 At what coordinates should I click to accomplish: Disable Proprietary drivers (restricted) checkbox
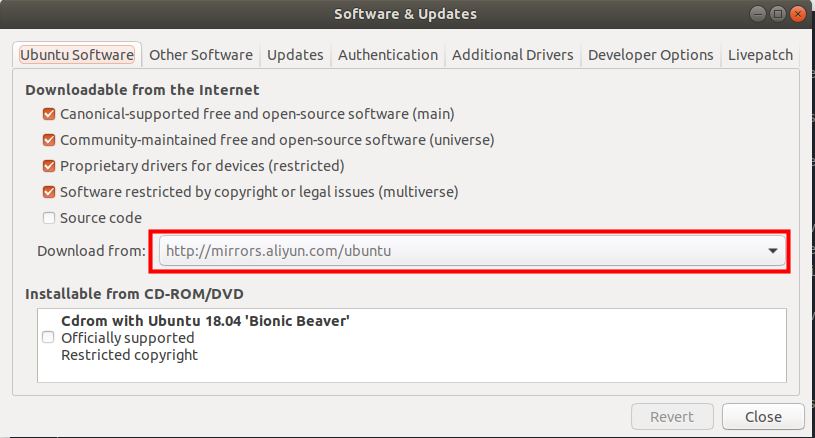coord(49,166)
